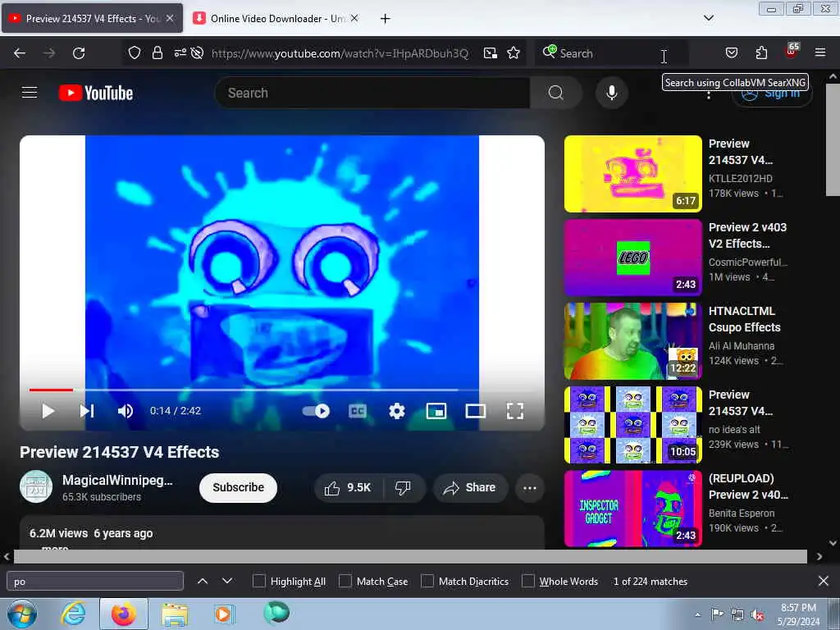Open the Inspector Gadget reupload thumbnail
This screenshot has height=630, width=840.
(632, 509)
